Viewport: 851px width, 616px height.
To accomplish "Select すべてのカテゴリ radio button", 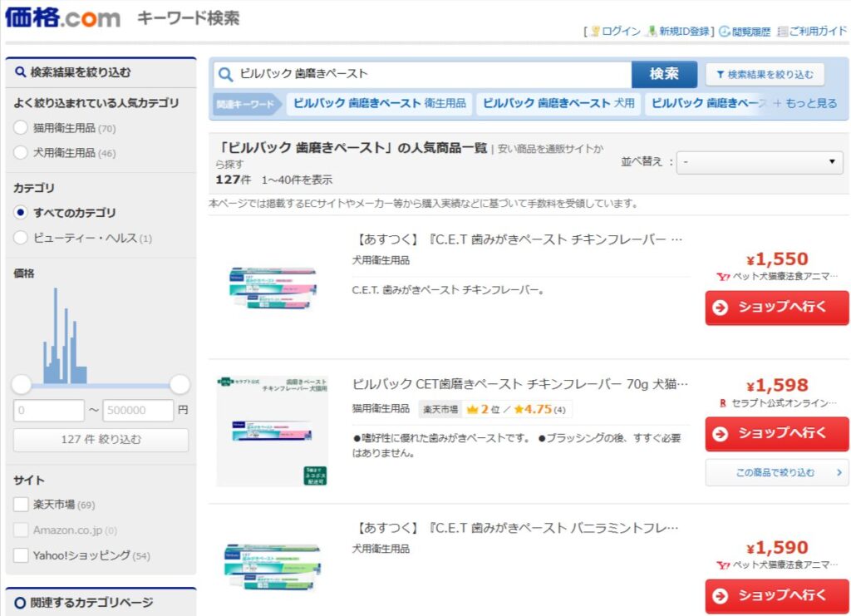I will (x=21, y=213).
